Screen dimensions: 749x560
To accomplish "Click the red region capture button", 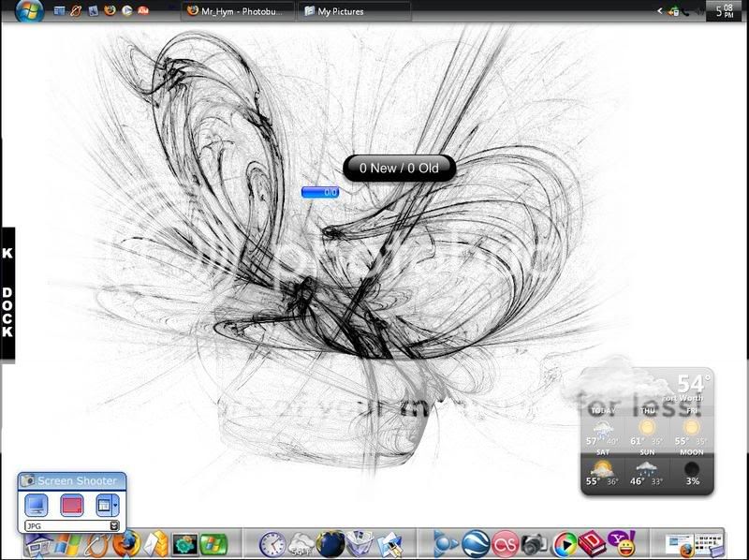I will 72,506.
